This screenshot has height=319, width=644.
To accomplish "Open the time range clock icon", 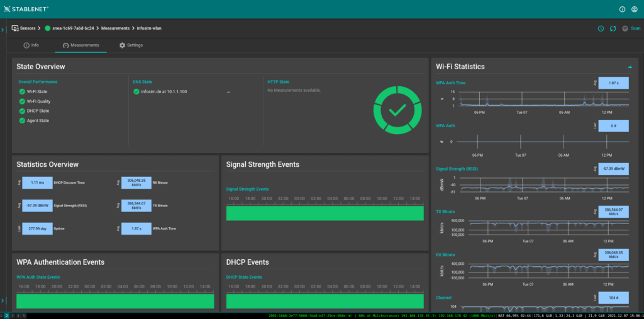I will [x=601, y=28].
